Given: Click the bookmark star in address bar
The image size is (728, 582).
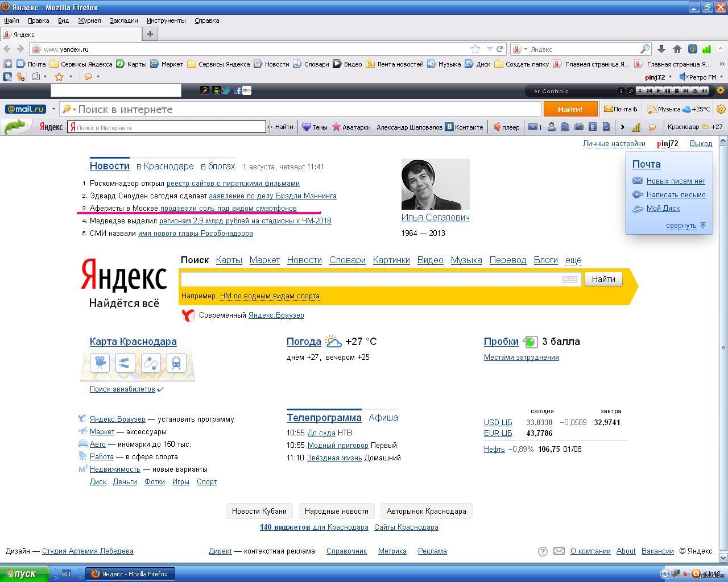Looking at the screenshot, I should coord(475,49).
